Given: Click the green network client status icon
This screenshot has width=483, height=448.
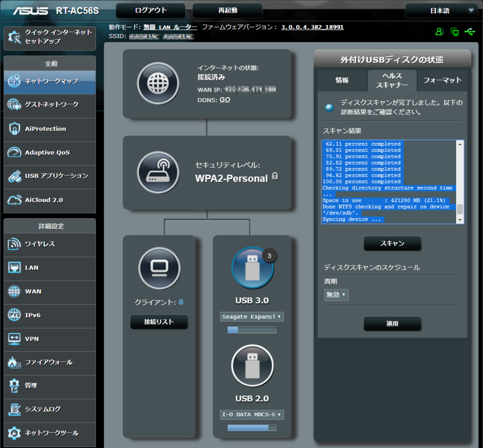Looking at the screenshot, I should (454, 32).
